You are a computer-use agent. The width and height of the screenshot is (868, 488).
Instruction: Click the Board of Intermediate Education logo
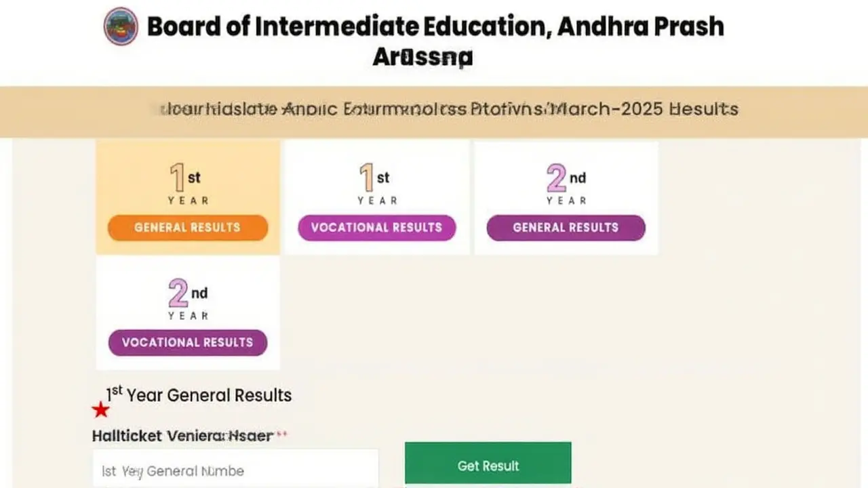point(121,26)
